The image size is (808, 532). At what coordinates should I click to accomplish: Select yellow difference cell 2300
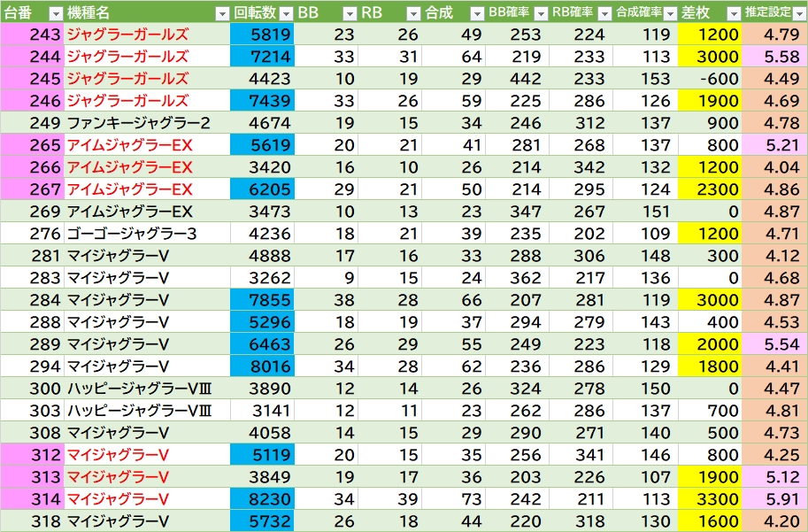tap(710, 189)
